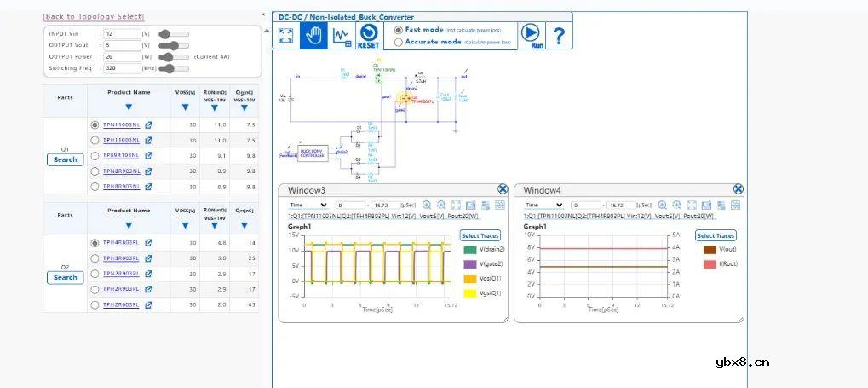Open help with the question mark icon

coord(559,36)
